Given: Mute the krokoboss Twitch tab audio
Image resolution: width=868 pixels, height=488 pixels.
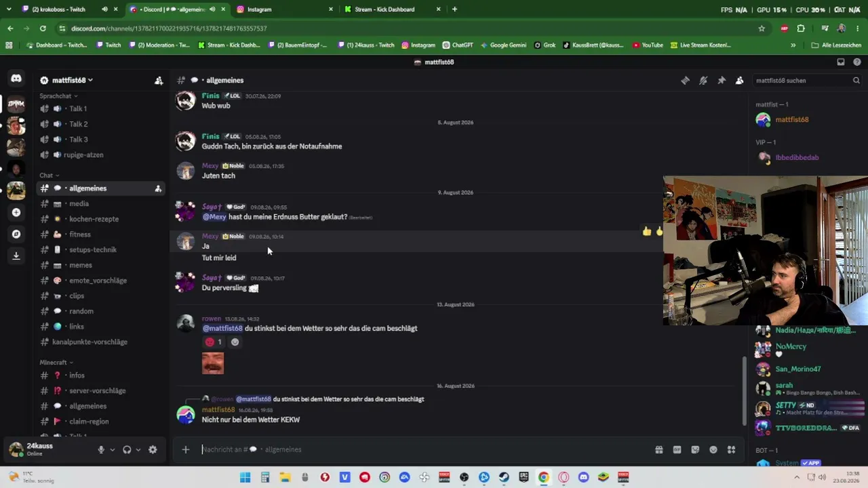Looking at the screenshot, I should click(x=104, y=9).
